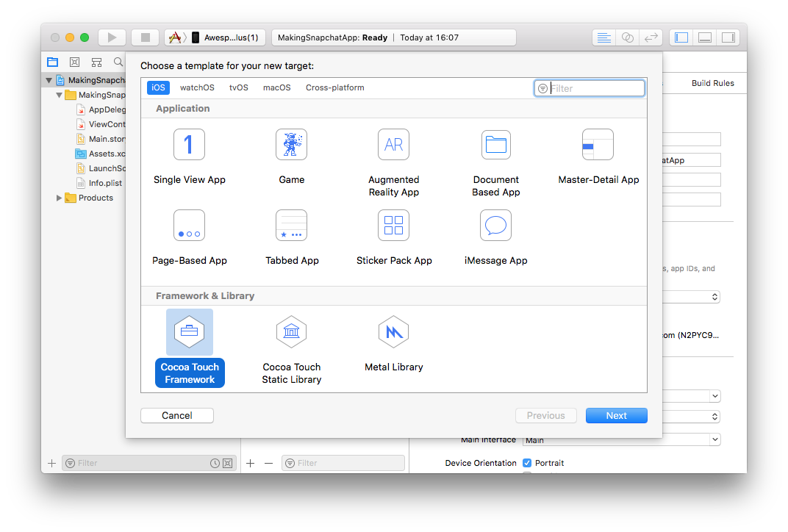The width and height of the screenshot is (788, 532).
Task: Show the Standard editor
Action: point(603,37)
